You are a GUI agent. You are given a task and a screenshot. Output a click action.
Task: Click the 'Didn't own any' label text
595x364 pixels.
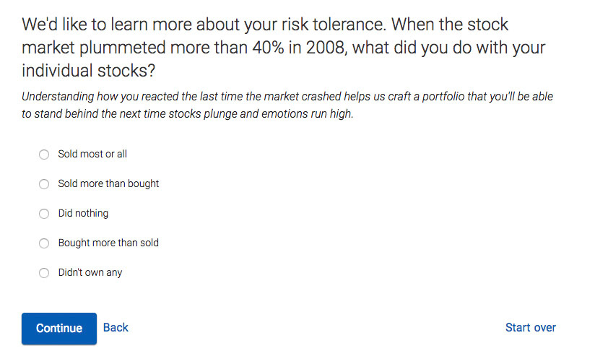pos(90,272)
